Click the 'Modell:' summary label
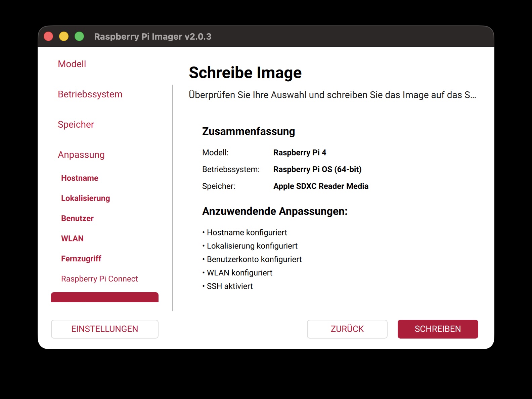The image size is (532, 399). pos(215,152)
